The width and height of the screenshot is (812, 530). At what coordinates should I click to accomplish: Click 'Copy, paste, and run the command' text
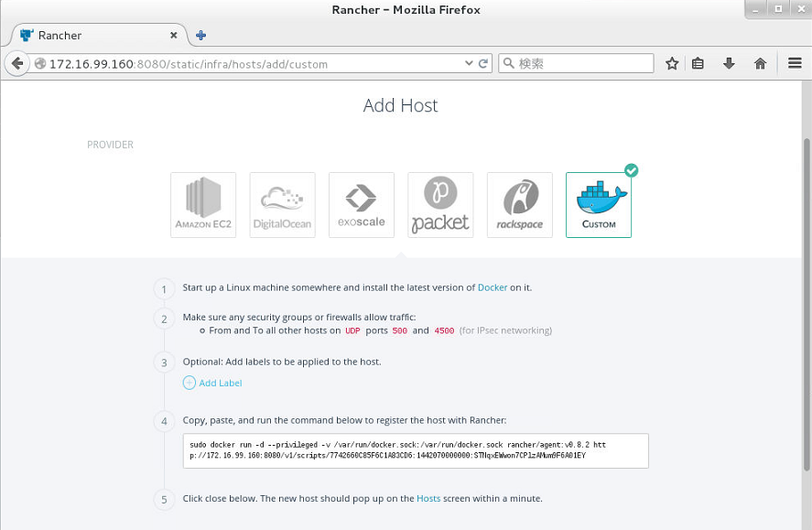coord(344,420)
